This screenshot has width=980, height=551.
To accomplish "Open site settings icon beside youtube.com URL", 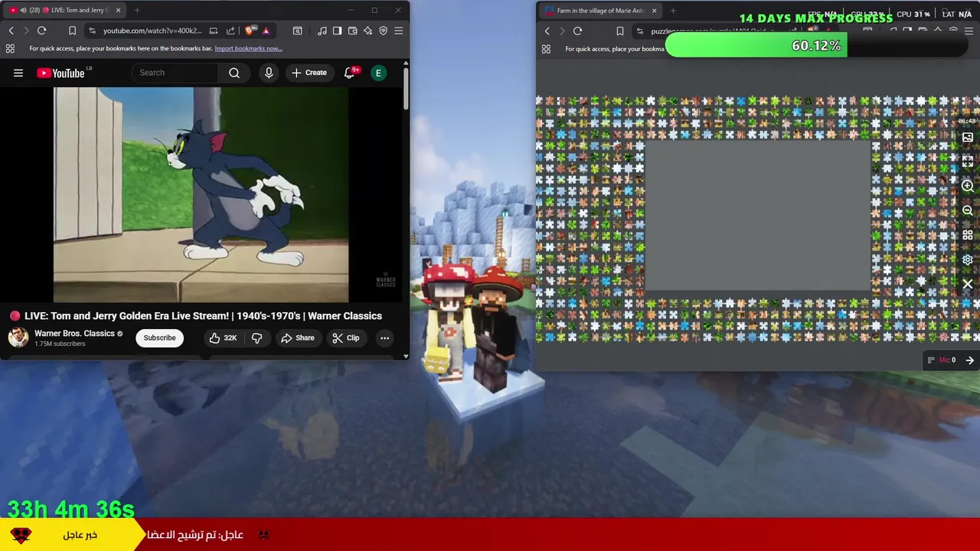I will coord(92,31).
